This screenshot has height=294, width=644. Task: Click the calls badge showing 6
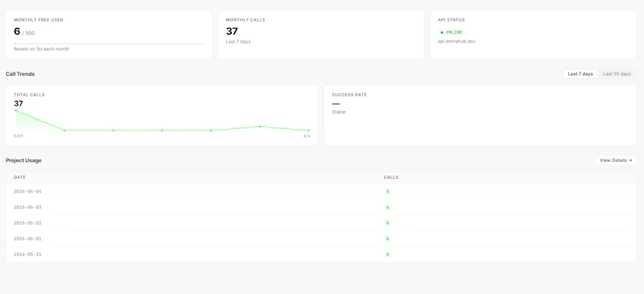(x=387, y=207)
